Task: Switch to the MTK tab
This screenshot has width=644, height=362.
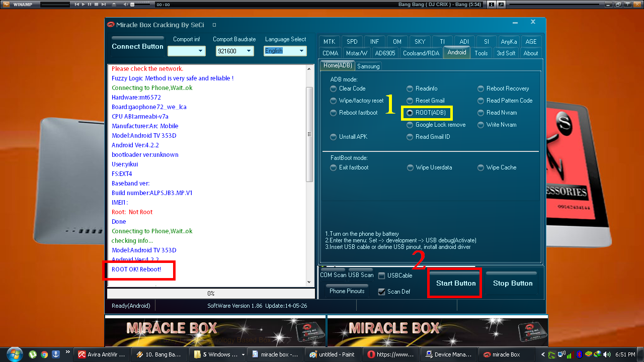Action: (x=329, y=41)
